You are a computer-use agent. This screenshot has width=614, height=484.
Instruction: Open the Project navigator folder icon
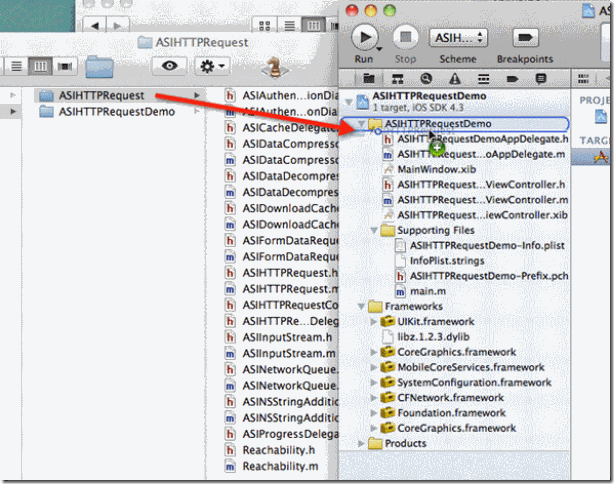(x=368, y=79)
